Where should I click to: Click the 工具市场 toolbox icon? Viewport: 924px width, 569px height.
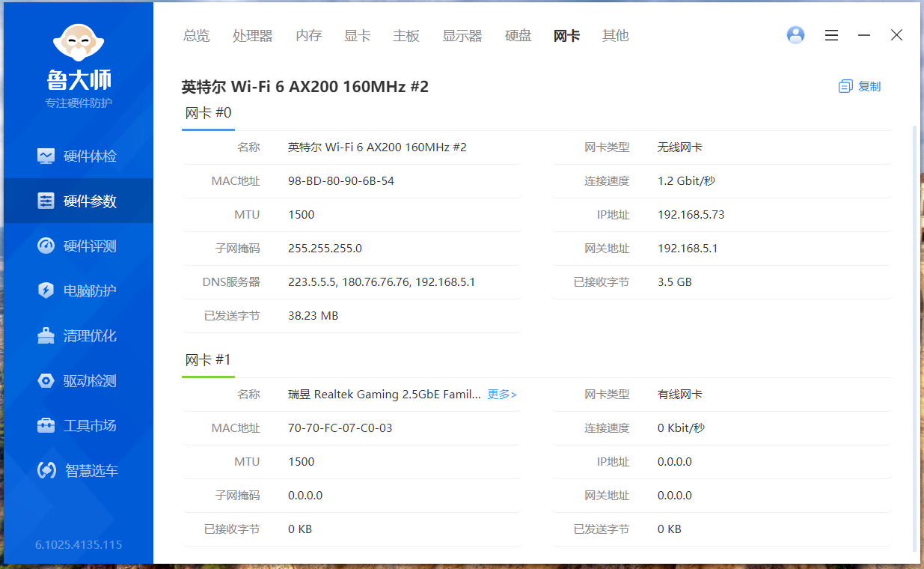click(x=46, y=425)
